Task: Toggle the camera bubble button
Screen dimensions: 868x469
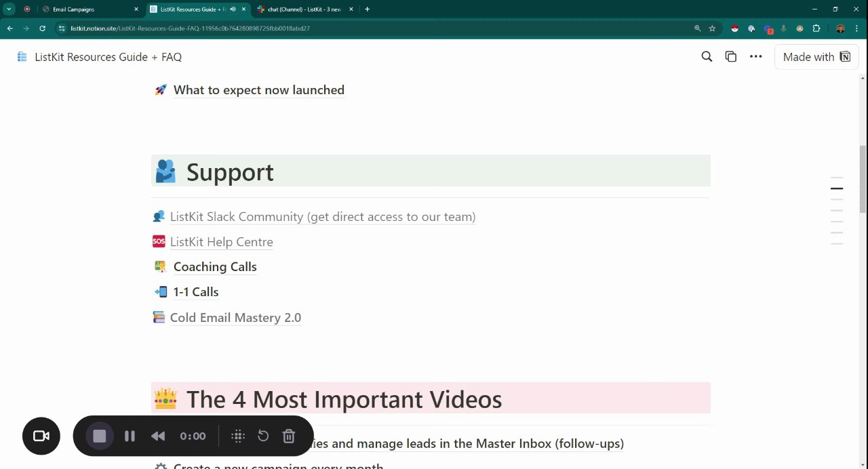Action: (41, 436)
